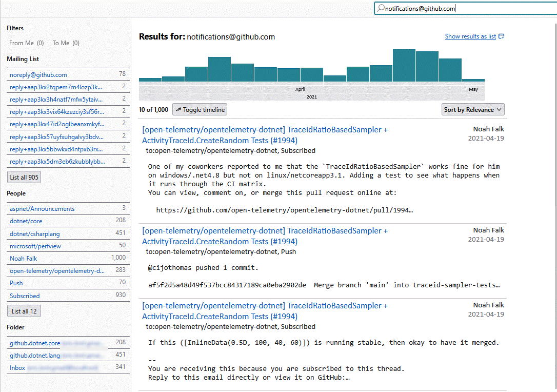557x392 pixels.
Task: Open github.dotnet.lang folder filter
Action: coord(35,356)
